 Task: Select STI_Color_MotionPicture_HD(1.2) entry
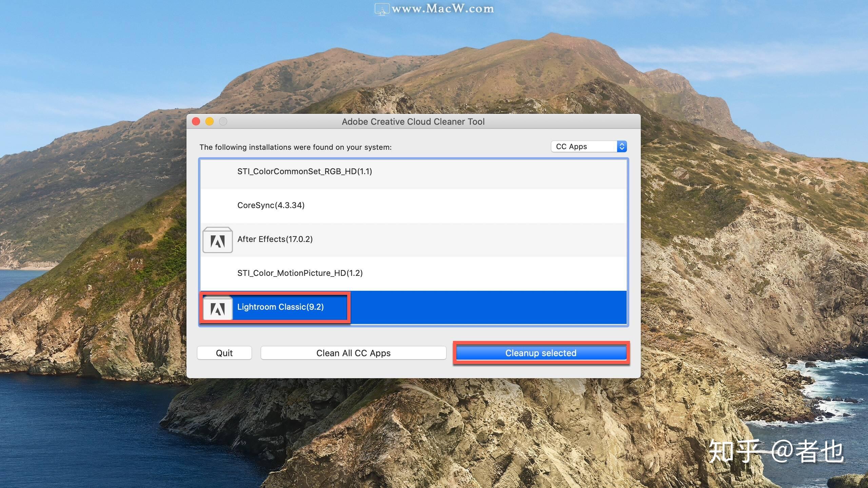pyautogui.click(x=300, y=273)
